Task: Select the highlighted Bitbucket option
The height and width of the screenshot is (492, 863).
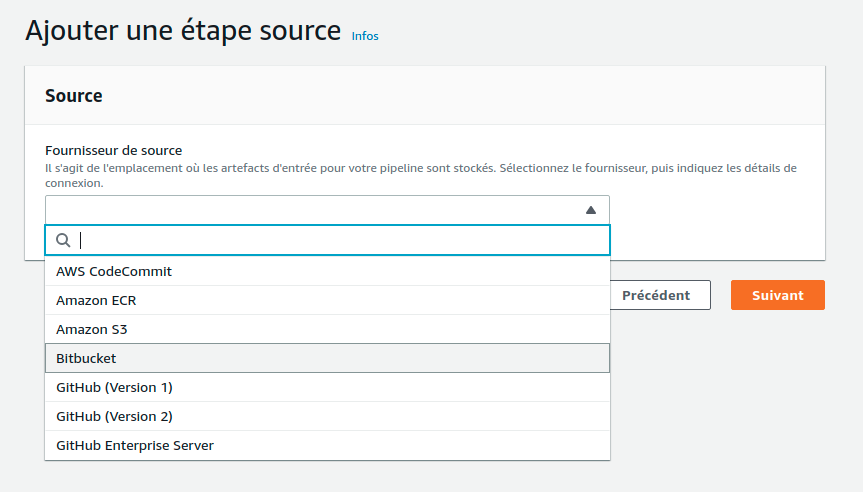Action: (87, 358)
